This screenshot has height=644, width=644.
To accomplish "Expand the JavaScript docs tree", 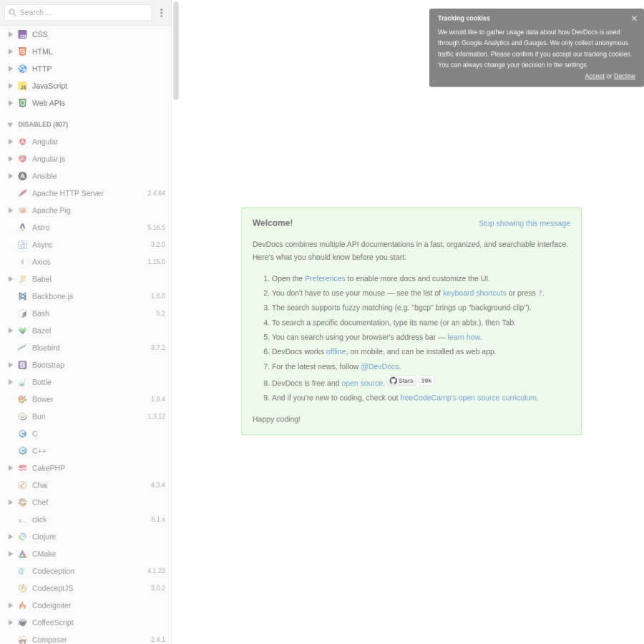I will [x=11, y=87].
